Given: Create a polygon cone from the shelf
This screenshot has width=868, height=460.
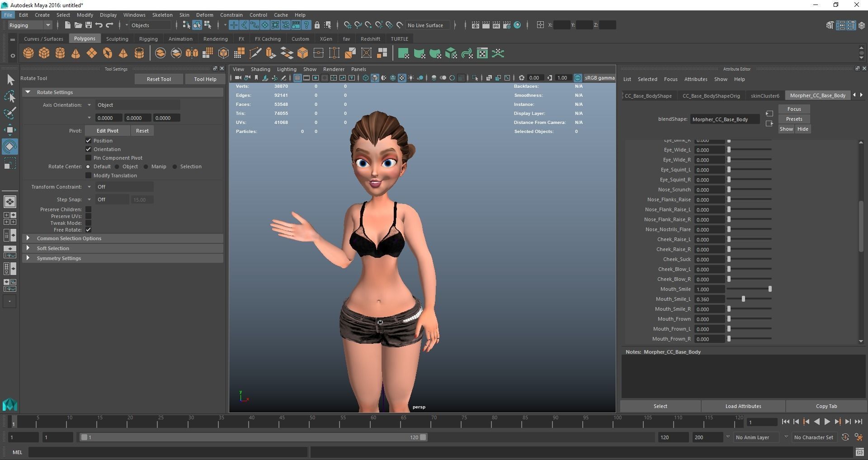Looking at the screenshot, I should tap(76, 53).
